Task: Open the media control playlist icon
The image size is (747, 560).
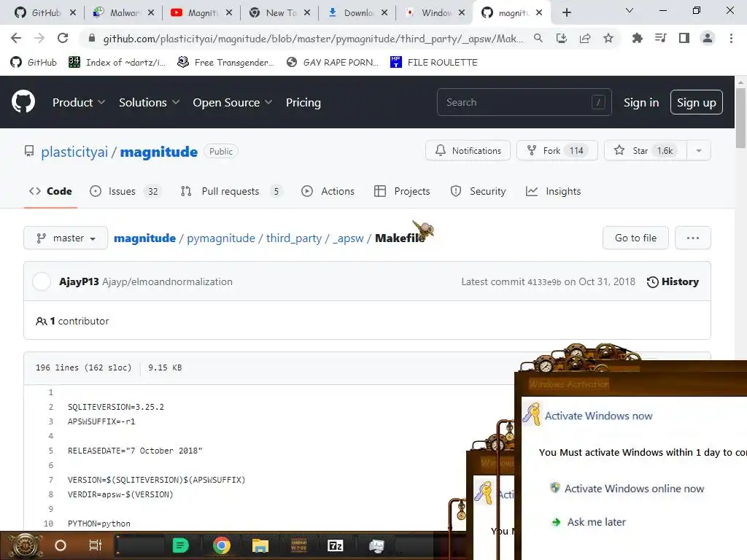Action: tap(661, 38)
